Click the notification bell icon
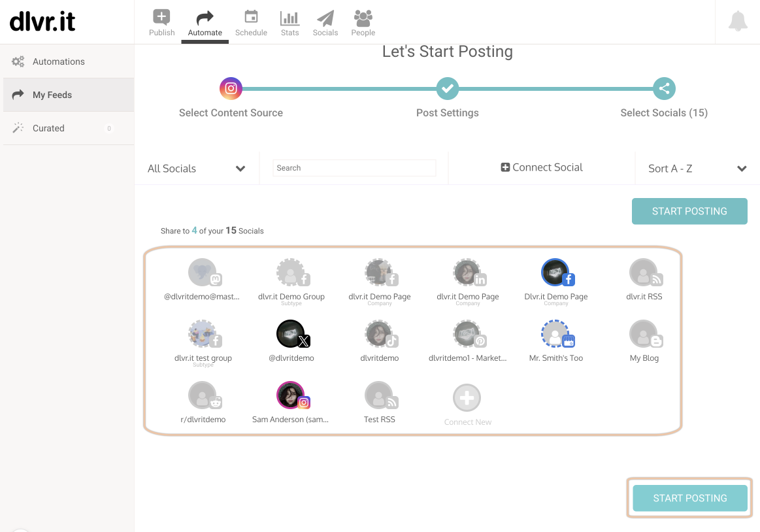Viewport: 760px width, 532px height. click(738, 21)
